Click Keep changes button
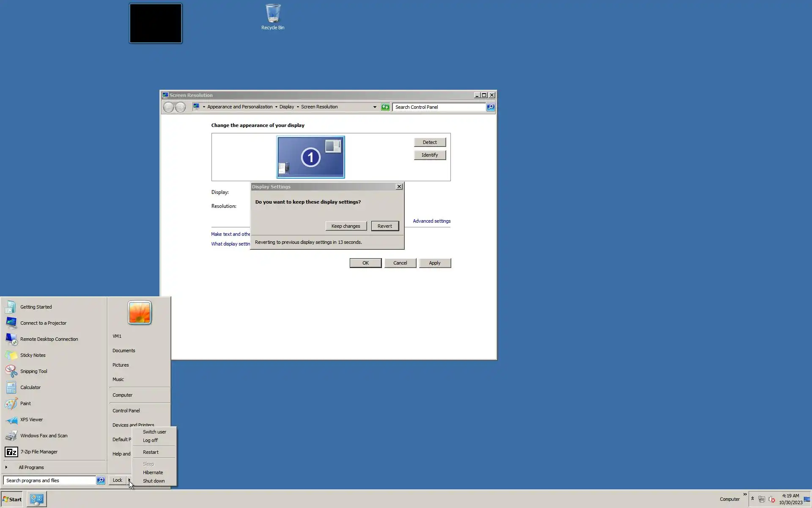Image resolution: width=812 pixels, height=508 pixels. [346, 226]
